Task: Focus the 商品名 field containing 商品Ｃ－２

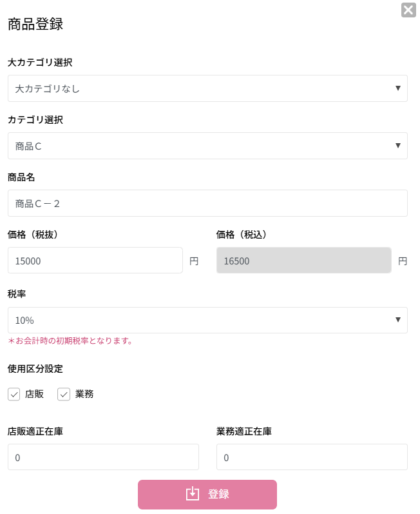Action: [207, 203]
